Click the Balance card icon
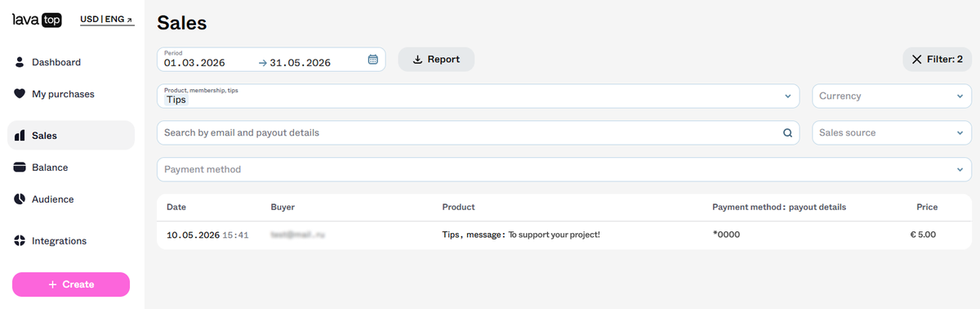The height and width of the screenshot is (309, 980). pyautogui.click(x=20, y=168)
